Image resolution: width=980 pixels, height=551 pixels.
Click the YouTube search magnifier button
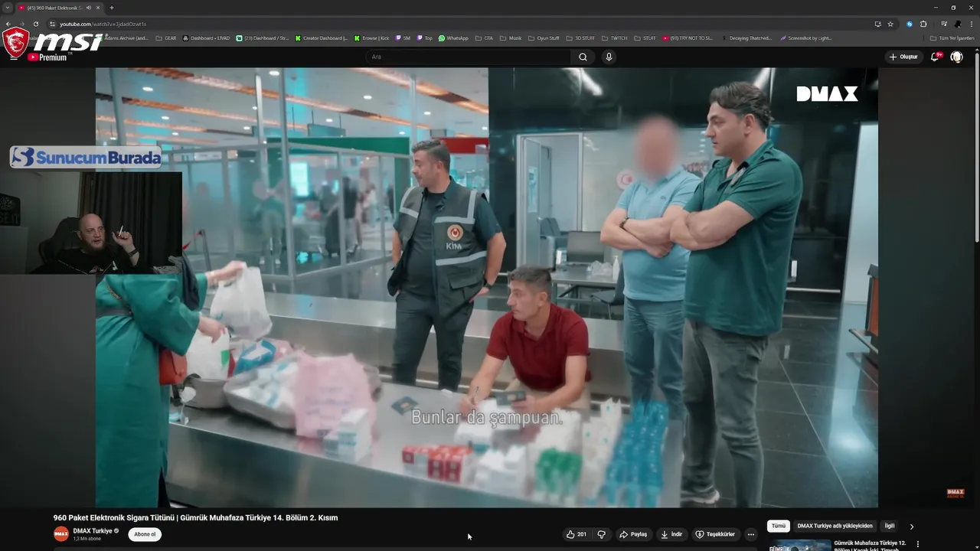[583, 57]
